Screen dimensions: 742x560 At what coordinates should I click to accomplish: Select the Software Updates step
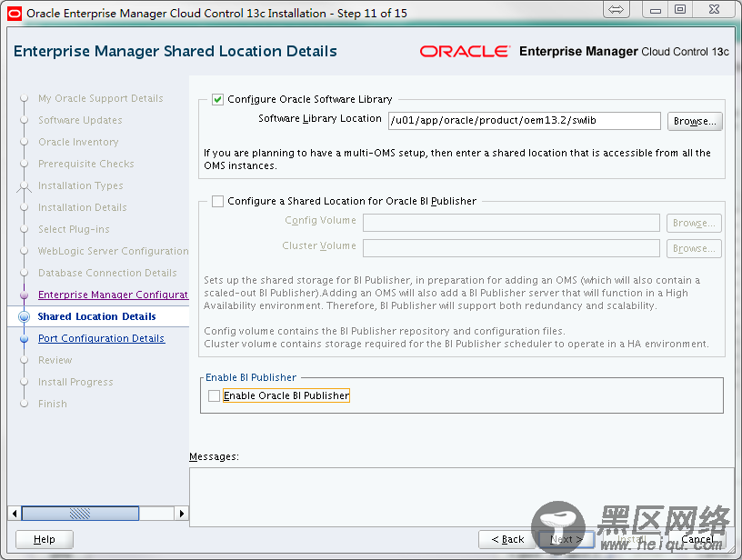tap(80, 120)
